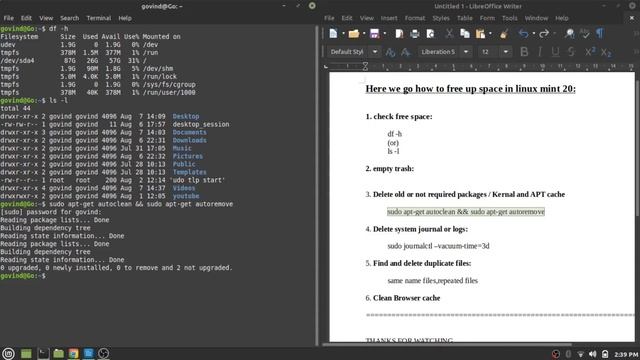Click the Save document icon

(374, 34)
